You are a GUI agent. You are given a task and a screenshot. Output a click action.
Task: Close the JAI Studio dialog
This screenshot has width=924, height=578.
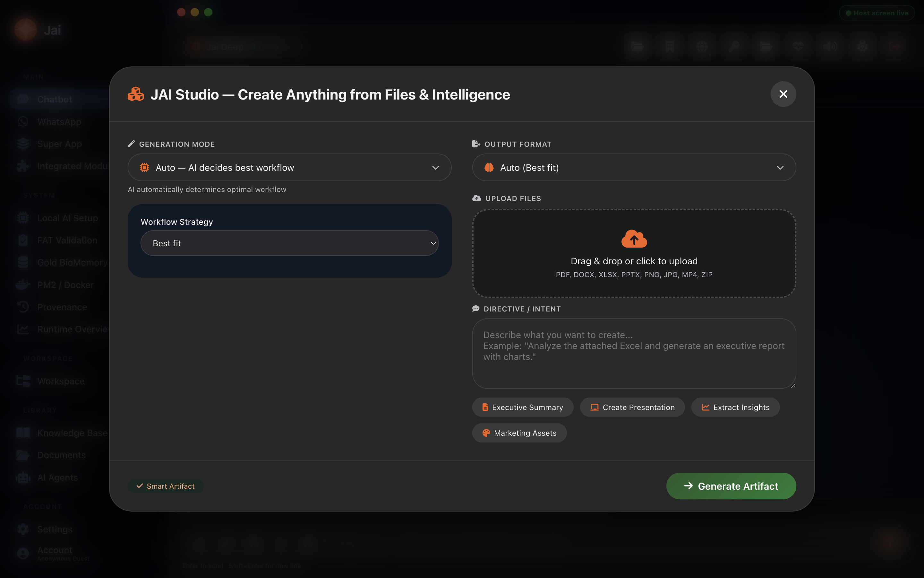click(x=783, y=94)
